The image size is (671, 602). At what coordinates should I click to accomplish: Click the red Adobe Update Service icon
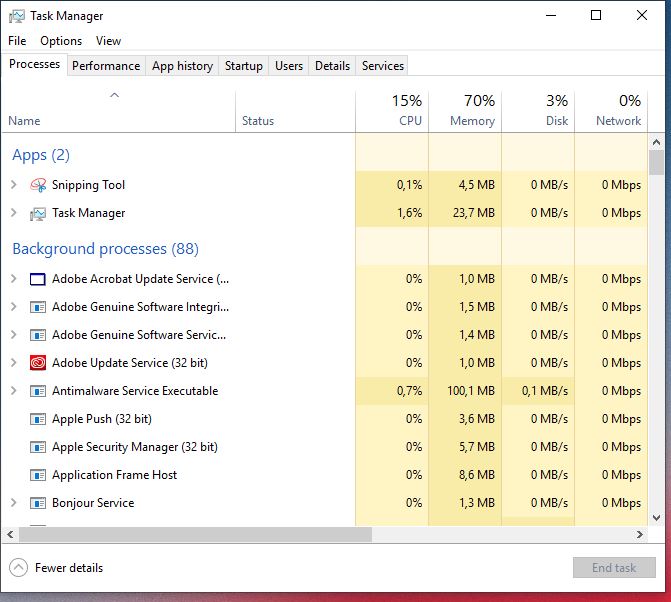click(38, 363)
